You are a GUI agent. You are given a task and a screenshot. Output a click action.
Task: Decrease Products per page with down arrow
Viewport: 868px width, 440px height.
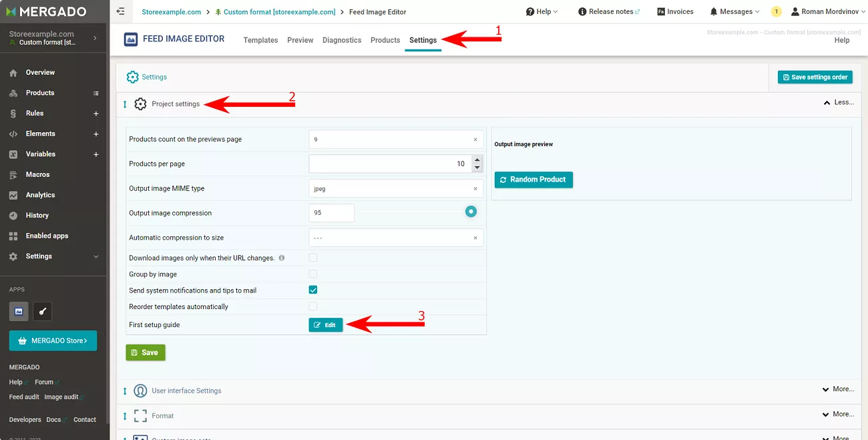click(477, 168)
